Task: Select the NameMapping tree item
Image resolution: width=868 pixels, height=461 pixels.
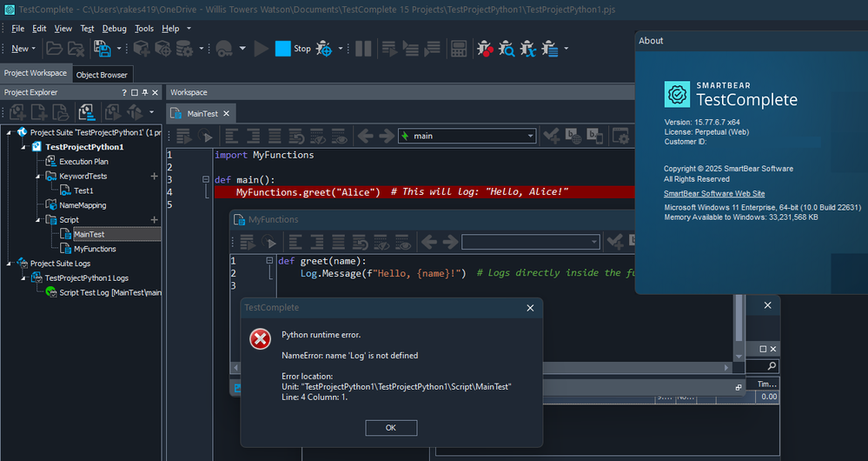Action: [x=83, y=205]
